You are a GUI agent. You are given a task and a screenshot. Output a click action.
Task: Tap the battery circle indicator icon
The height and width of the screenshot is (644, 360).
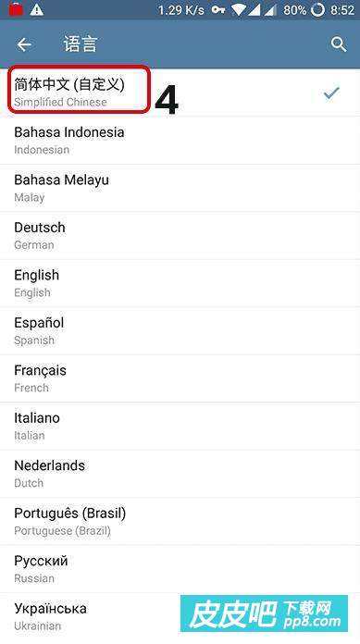click(317, 10)
